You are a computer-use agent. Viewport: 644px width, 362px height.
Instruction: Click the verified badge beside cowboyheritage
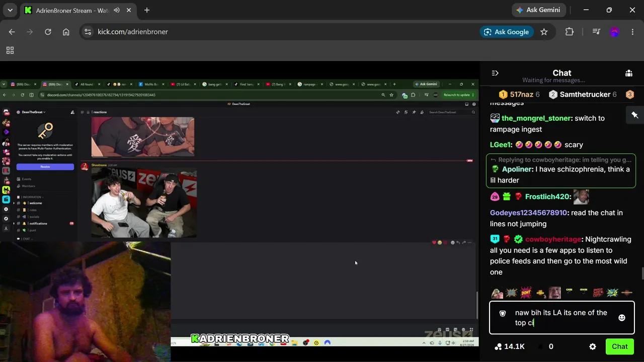(x=518, y=239)
